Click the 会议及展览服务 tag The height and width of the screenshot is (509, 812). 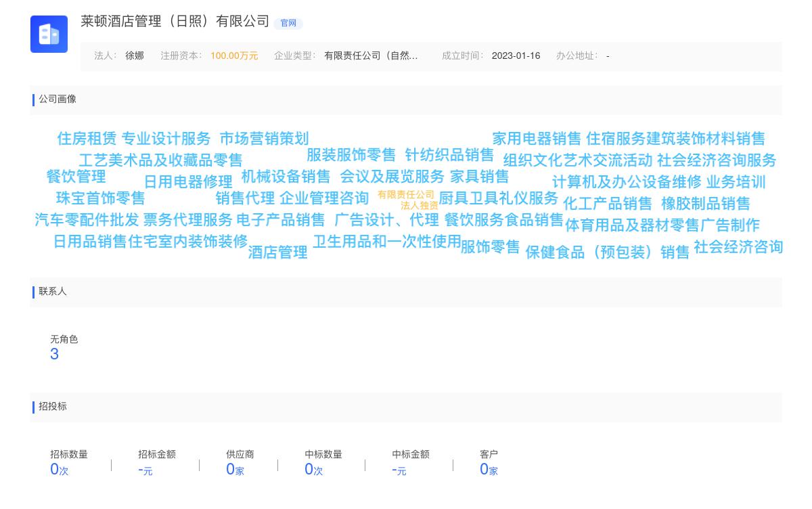click(392, 177)
